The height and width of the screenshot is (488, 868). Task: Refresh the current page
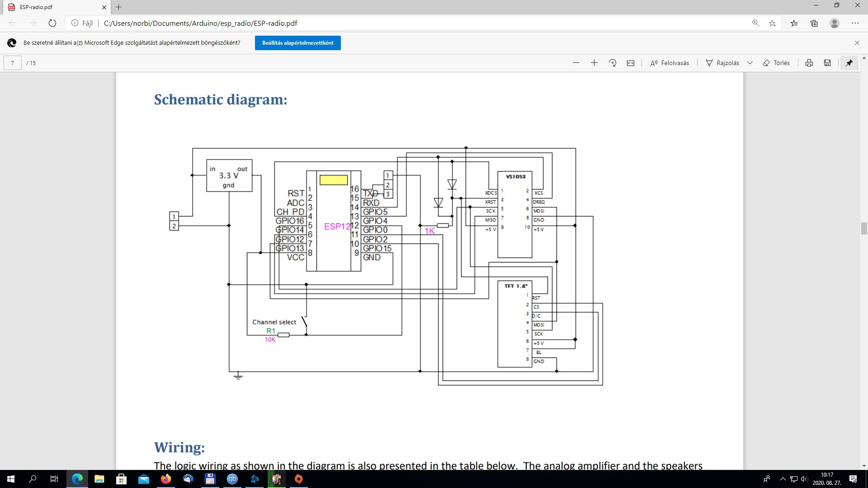tap(52, 23)
